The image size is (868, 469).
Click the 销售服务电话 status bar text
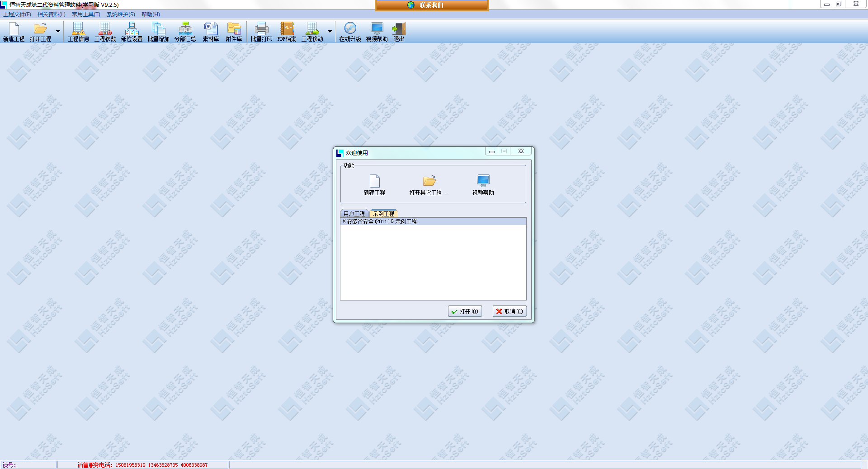click(142, 465)
